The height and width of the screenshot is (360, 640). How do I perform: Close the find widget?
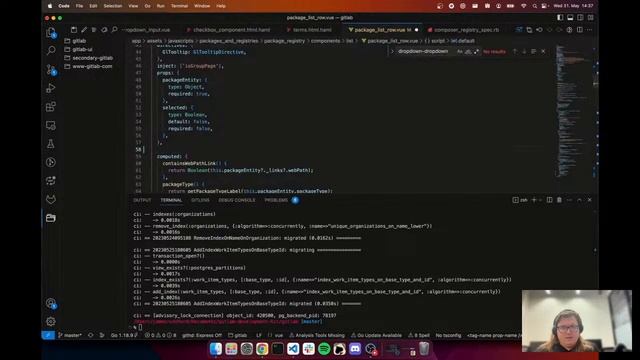coord(543,51)
